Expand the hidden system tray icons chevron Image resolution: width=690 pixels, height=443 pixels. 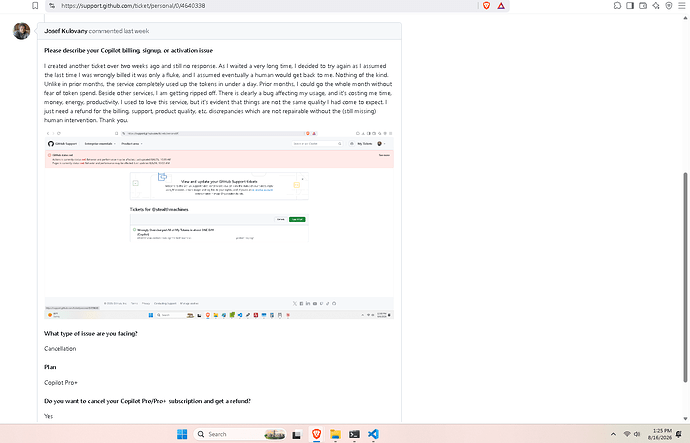pos(613,434)
